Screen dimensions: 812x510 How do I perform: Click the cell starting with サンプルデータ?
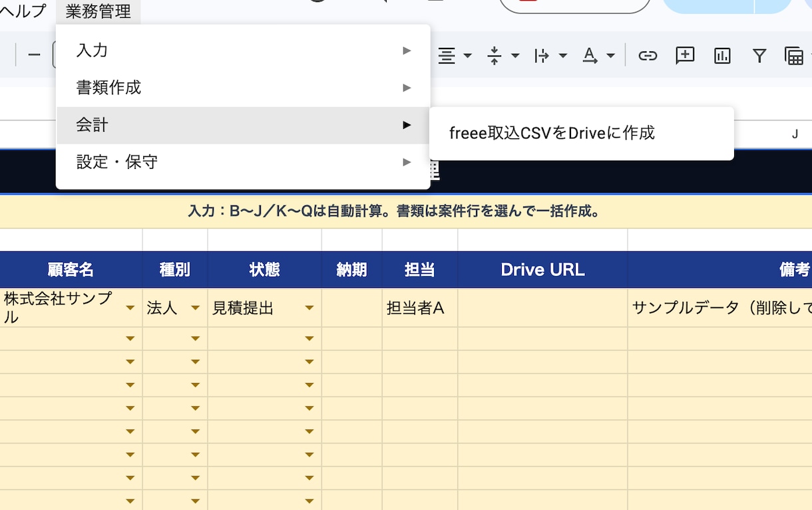[x=720, y=308]
